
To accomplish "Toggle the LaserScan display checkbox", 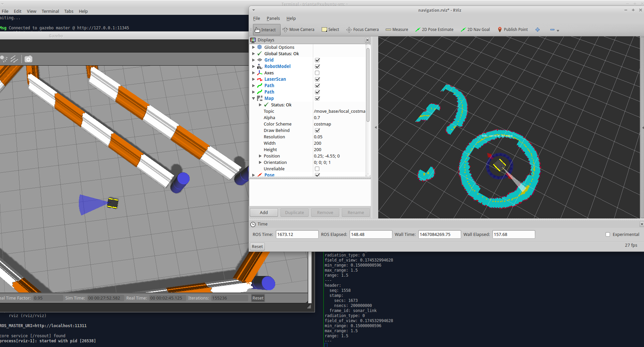I will [317, 79].
